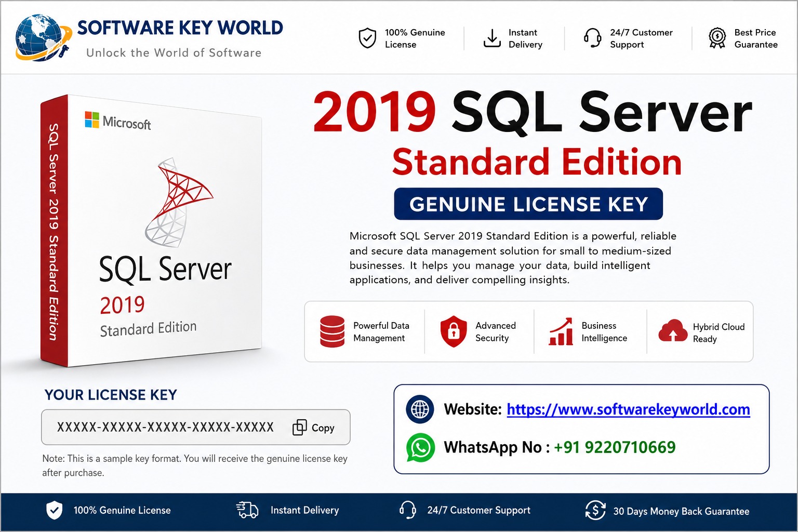Click the red SQL Server sail logo on box
This screenshot has width=798, height=532.
[178, 202]
